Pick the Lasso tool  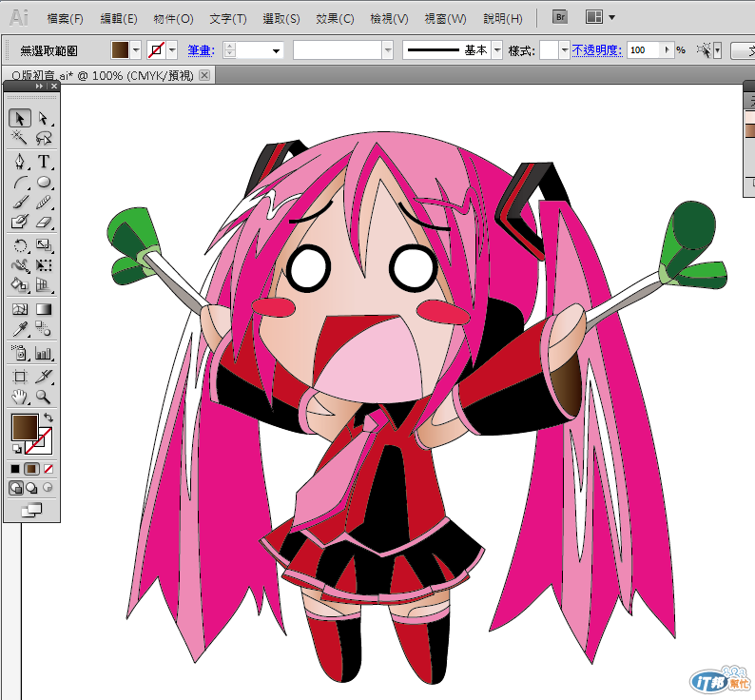(x=44, y=138)
